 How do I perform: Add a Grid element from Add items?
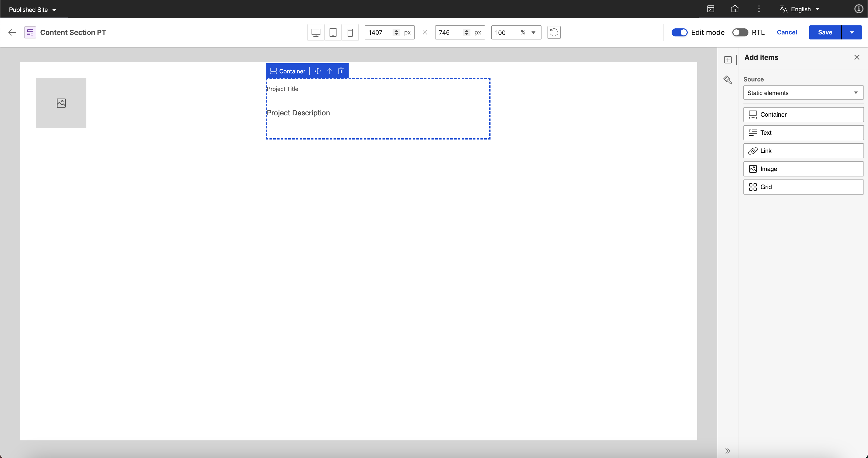coord(803,187)
